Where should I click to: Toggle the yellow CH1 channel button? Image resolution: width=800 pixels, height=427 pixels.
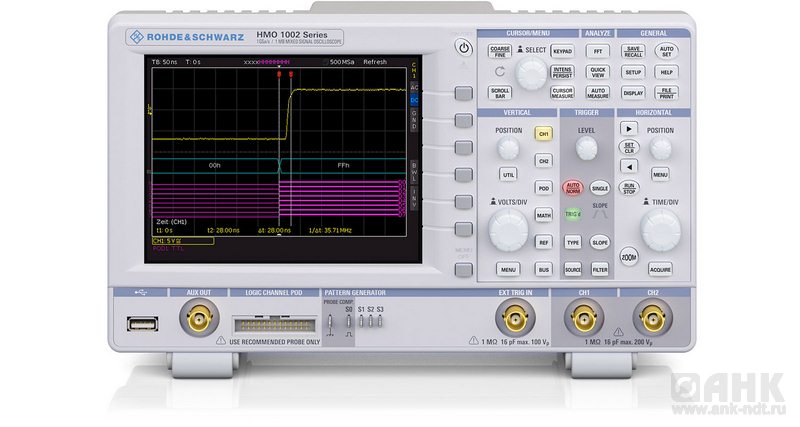tap(544, 133)
